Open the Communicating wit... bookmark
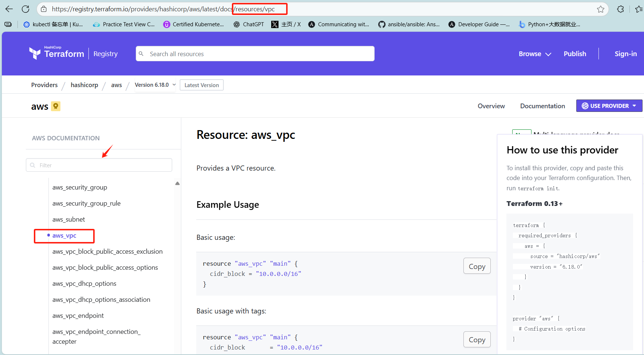644x355 pixels. tap(339, 24)
